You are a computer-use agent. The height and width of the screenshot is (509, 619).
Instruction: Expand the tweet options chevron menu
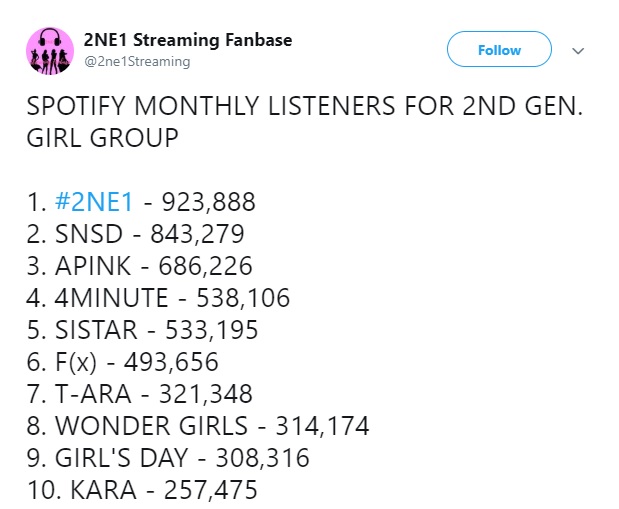[578, 51]
